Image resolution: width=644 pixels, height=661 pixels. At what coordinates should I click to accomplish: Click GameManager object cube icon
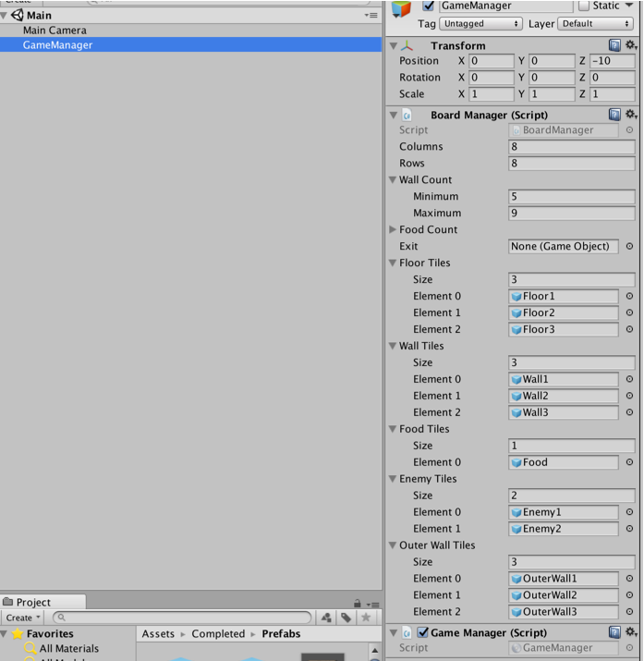tap(401, 8)
